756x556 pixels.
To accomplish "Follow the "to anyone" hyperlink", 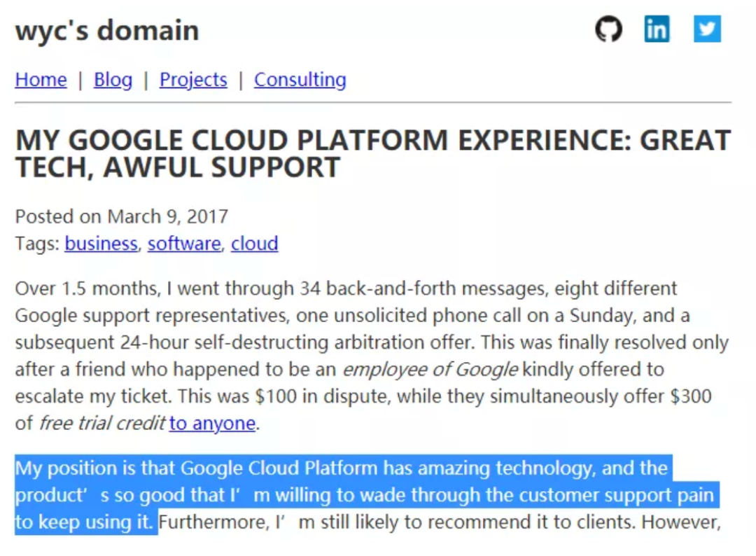I will point(212,423).
